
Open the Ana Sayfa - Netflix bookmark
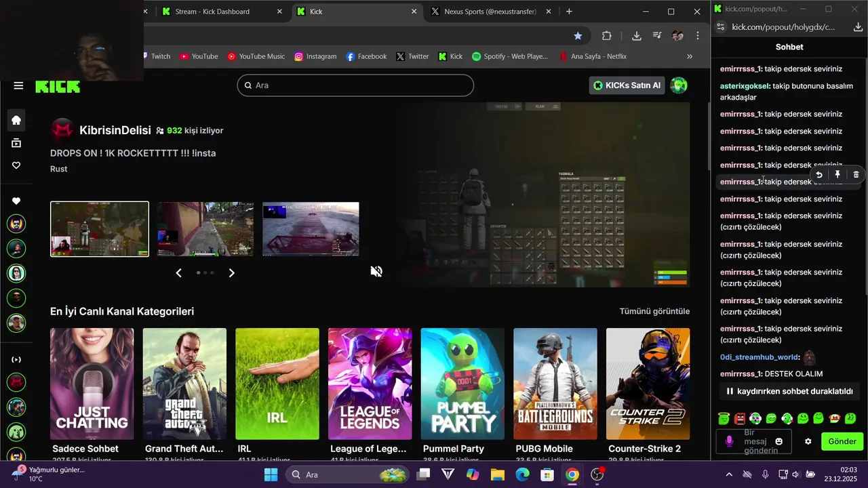coord(593,56)
